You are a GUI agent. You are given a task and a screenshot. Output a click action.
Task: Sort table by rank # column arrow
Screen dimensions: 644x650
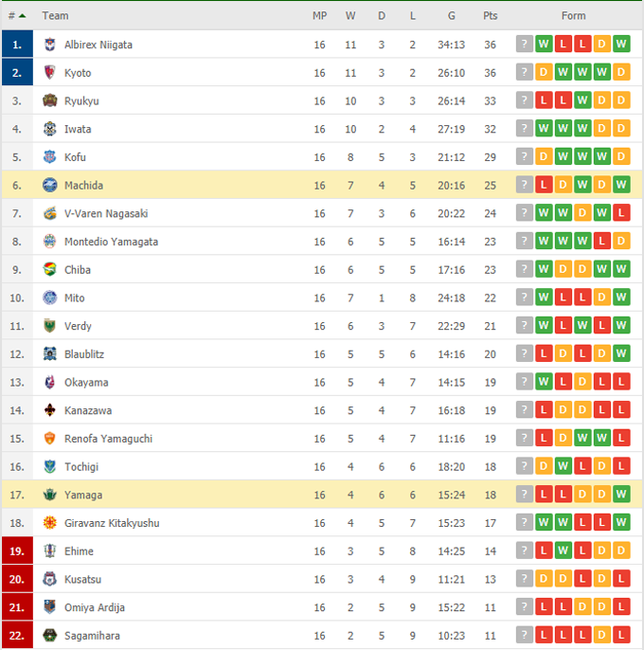(22, 16)
